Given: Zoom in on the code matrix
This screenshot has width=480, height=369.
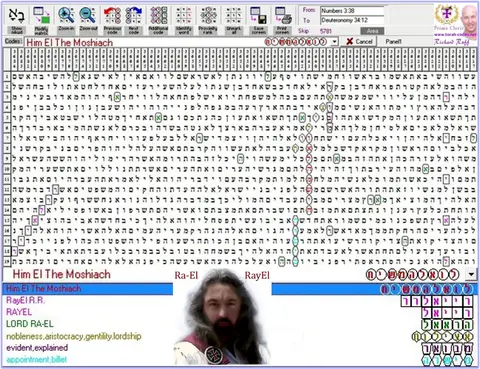Looking at the screenshot, I should (x=66, y=20).
